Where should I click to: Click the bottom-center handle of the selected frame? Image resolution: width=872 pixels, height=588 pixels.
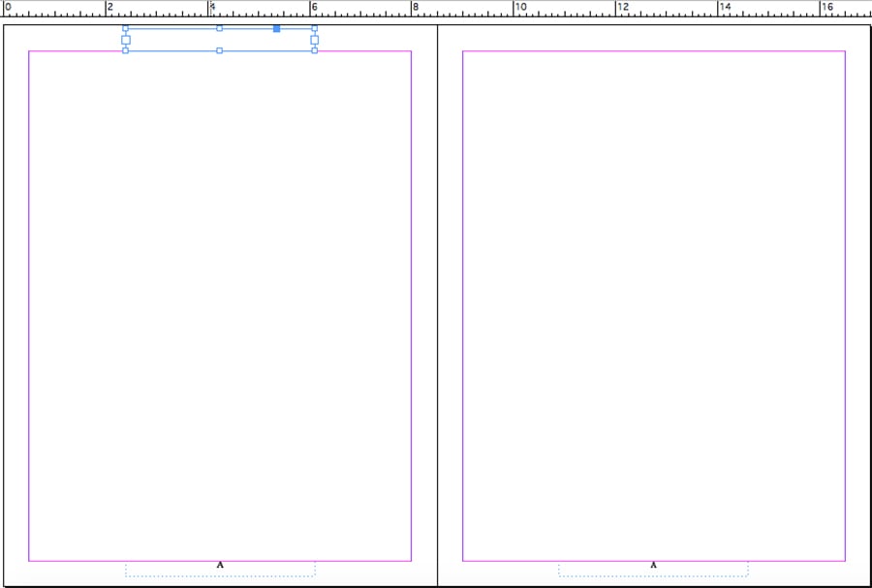coord(219,50)
